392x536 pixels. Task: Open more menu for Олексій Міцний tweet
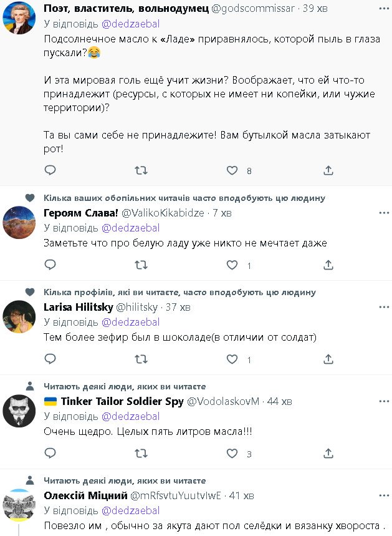click(x=383, y=495)
